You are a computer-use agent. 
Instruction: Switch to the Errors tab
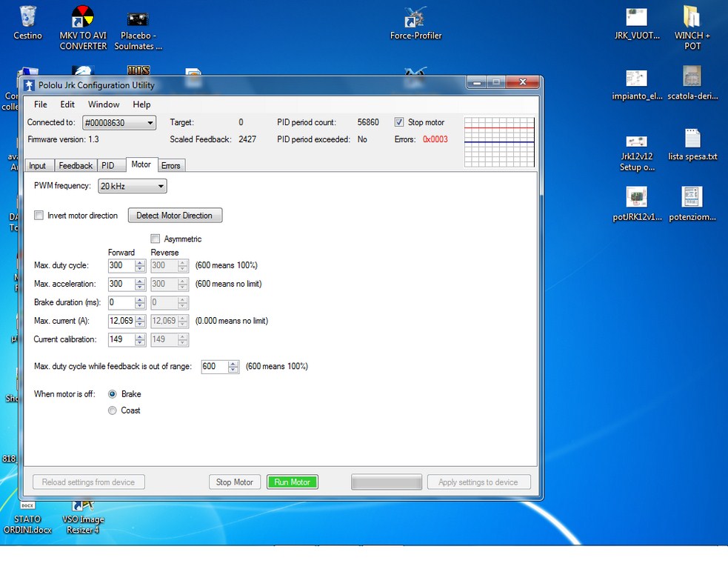pyautogui.click(x=171, y=166)
